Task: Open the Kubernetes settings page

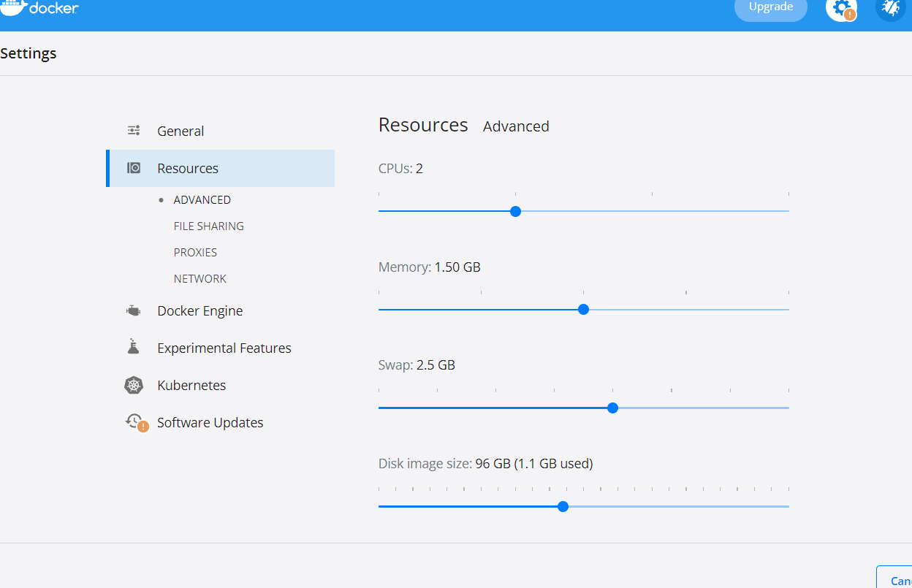Action: click(x=191, y=386)
